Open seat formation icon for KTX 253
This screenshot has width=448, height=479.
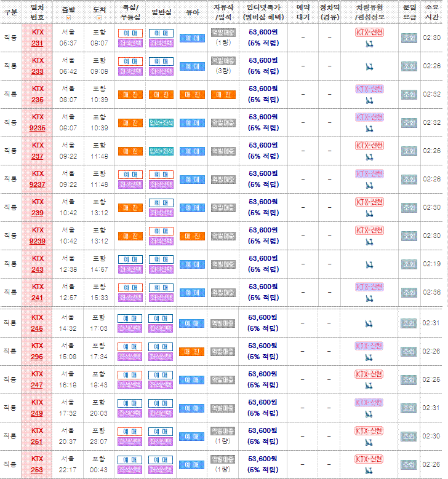pos(369,471)
